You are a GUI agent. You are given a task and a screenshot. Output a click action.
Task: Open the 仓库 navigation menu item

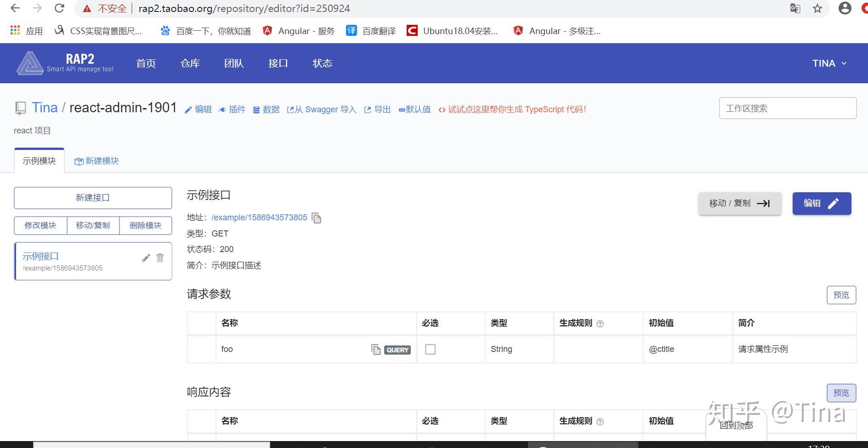point(190,63)
